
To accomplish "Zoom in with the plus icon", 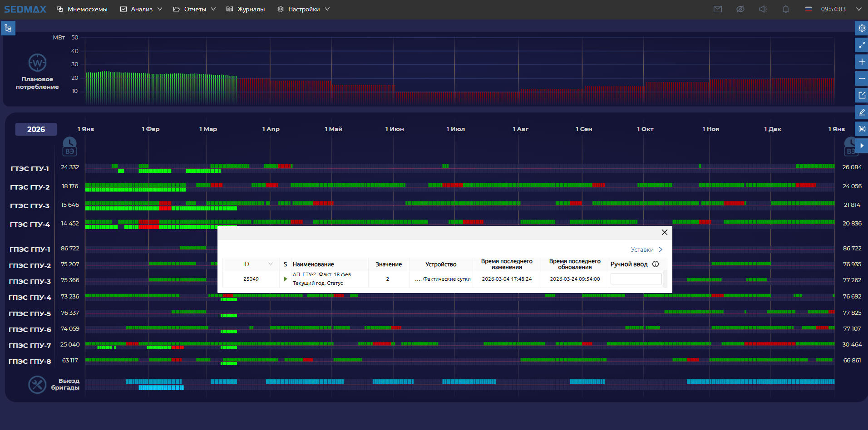I will click(861, 62).
